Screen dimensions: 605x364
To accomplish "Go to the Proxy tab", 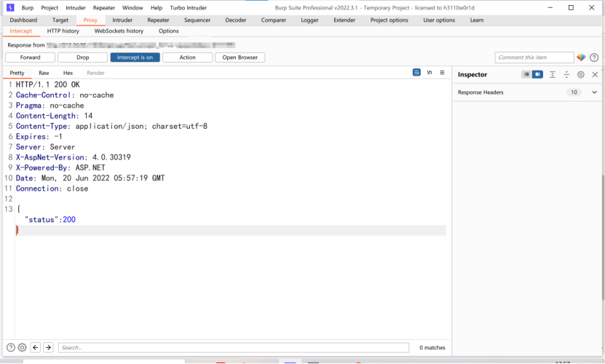I will point(90,20).
